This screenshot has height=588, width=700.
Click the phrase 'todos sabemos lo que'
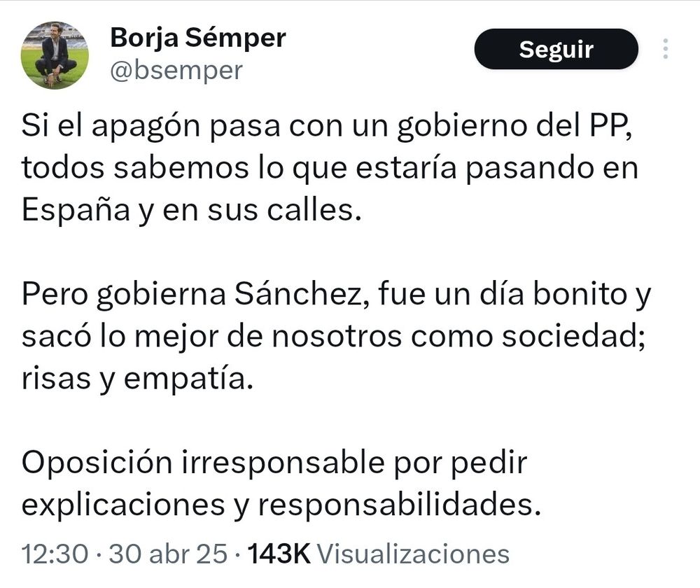tap(184, 168)
